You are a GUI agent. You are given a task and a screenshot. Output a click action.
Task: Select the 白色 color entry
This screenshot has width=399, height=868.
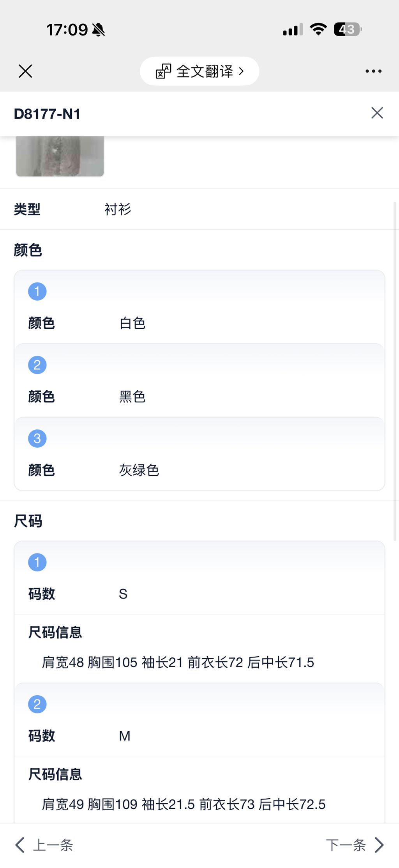click(x=132, y=323)
